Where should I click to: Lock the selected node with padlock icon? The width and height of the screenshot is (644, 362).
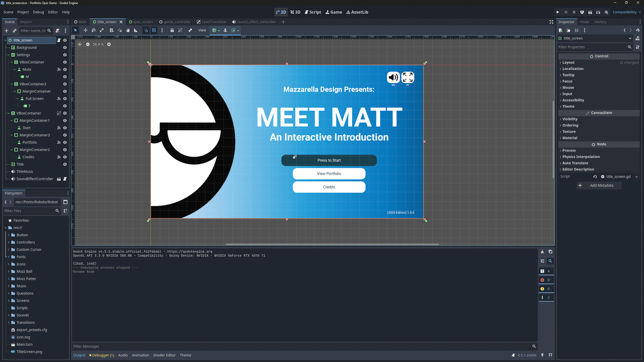tap(172, 30)
